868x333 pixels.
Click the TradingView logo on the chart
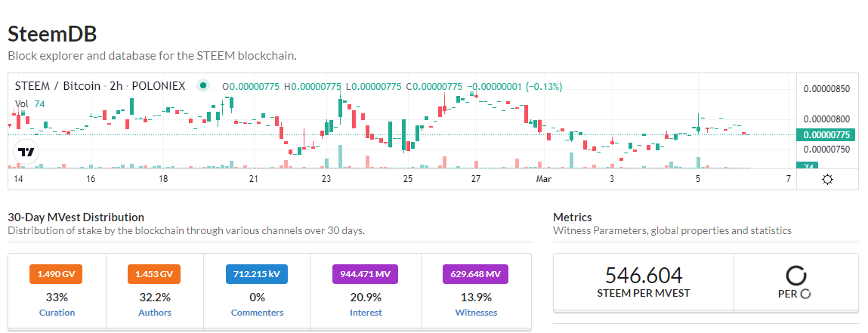[x=26, y=152]
